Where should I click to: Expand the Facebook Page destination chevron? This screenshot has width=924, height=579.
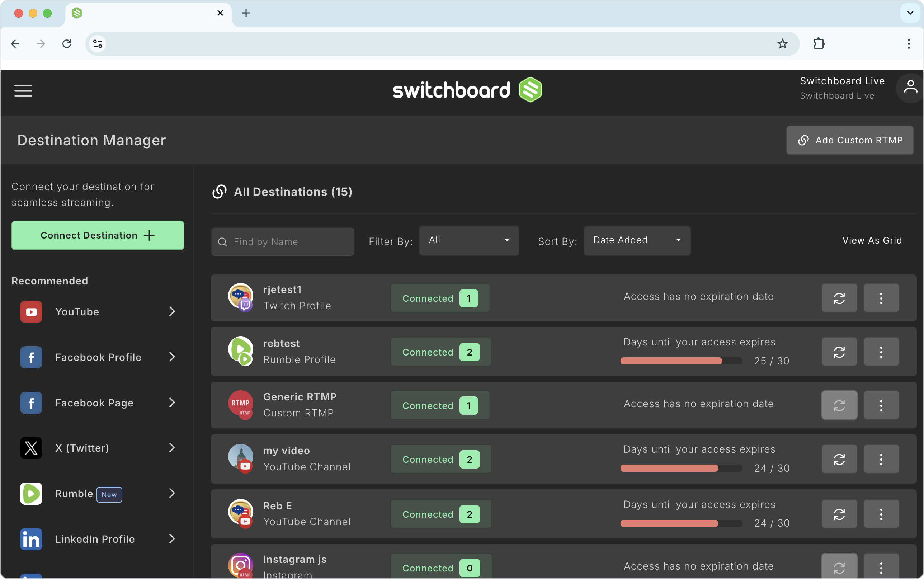pyautogui.click(x=172, y=403)
